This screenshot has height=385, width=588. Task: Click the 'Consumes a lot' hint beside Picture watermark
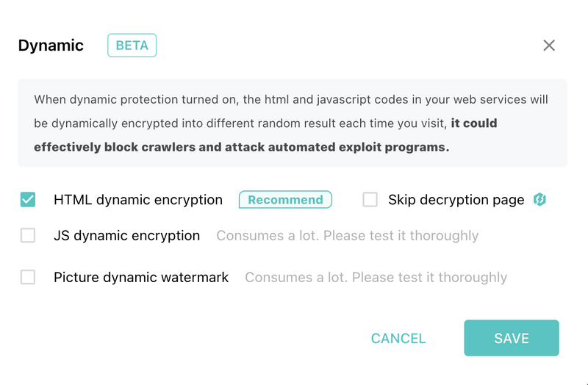[376, 278]
